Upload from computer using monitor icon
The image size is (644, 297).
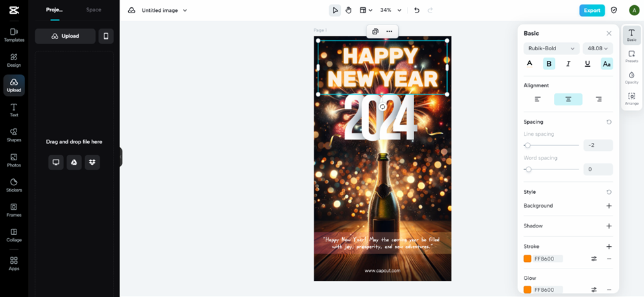[x=56, y=163]
